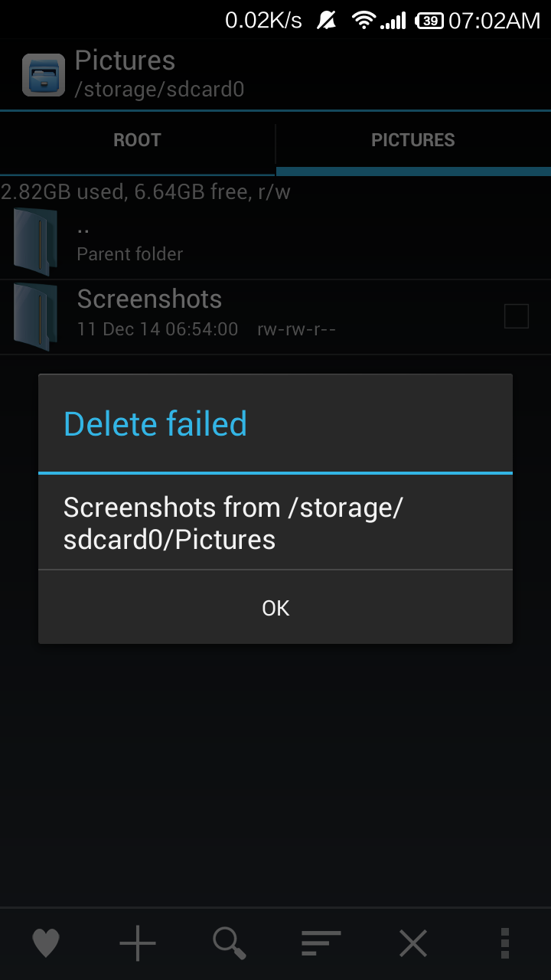Switch to the ROOT tab
This screenshot has height=980, width=551.
(138, 140)
